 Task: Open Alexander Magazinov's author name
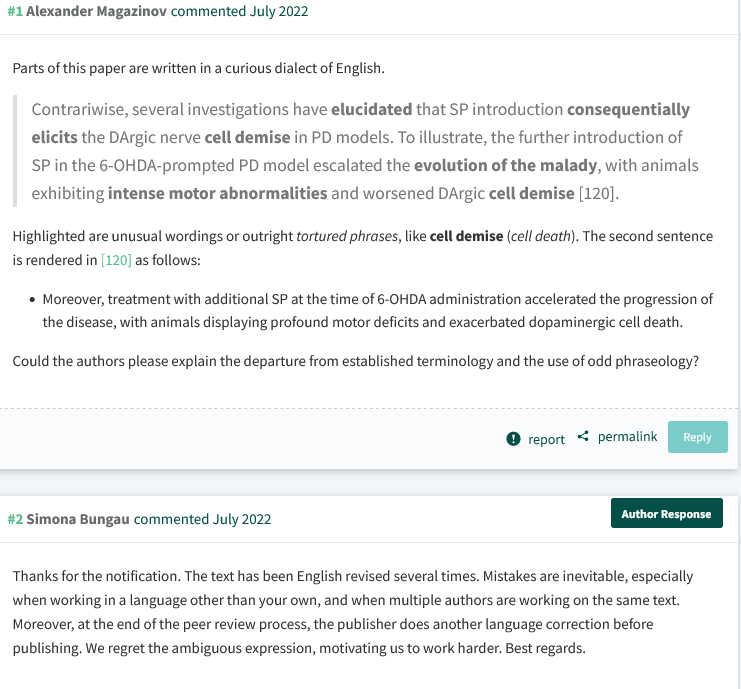[97, 12]
